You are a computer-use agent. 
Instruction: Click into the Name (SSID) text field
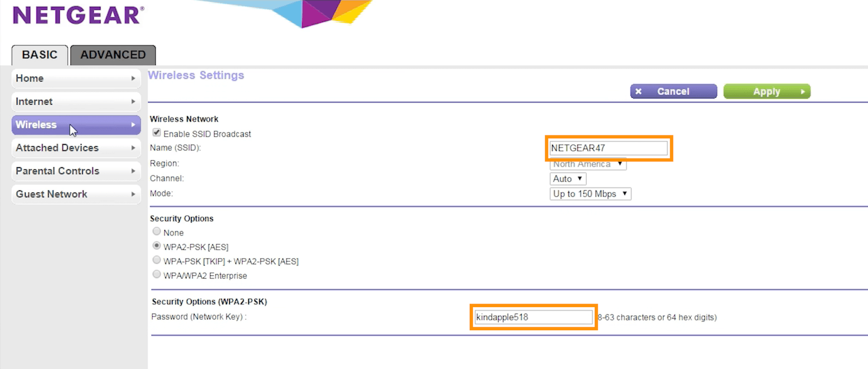pyautogui.click(x=609, y=148)
